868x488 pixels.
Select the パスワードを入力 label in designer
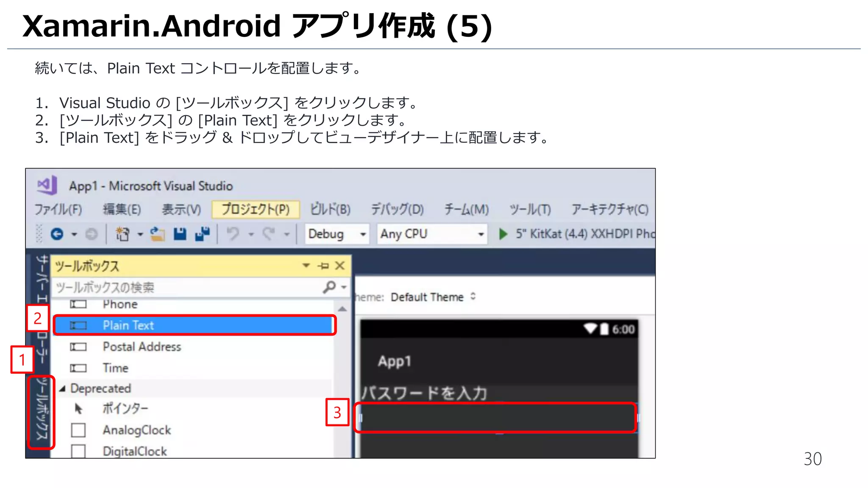424,393
